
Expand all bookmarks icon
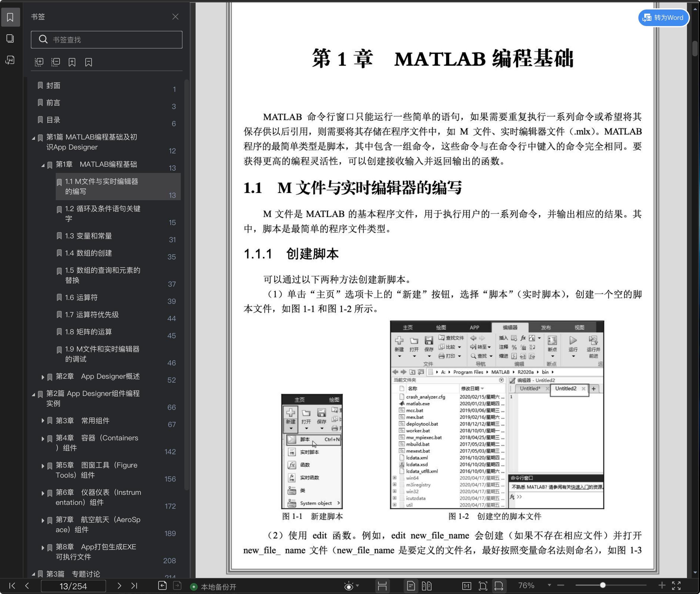39,62
